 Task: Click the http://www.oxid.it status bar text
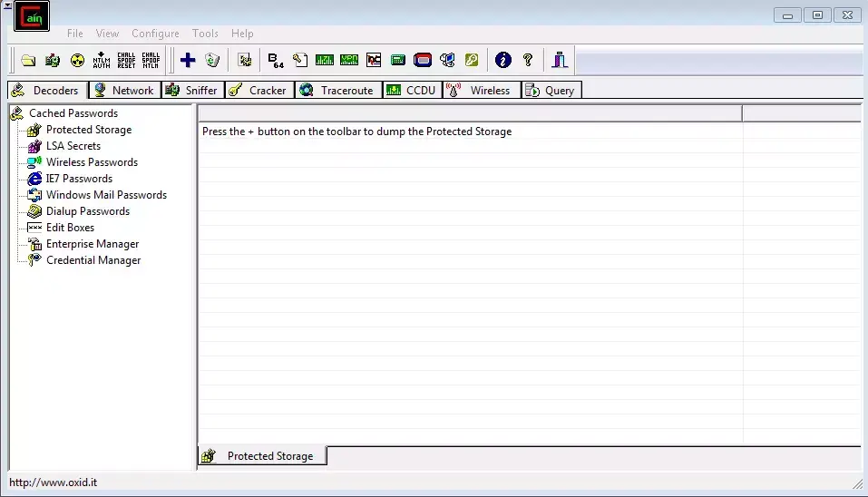point(54,482)
